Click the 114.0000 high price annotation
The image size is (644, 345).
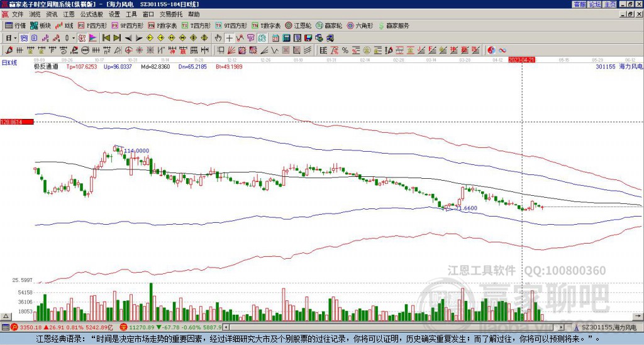pos(136,151)
